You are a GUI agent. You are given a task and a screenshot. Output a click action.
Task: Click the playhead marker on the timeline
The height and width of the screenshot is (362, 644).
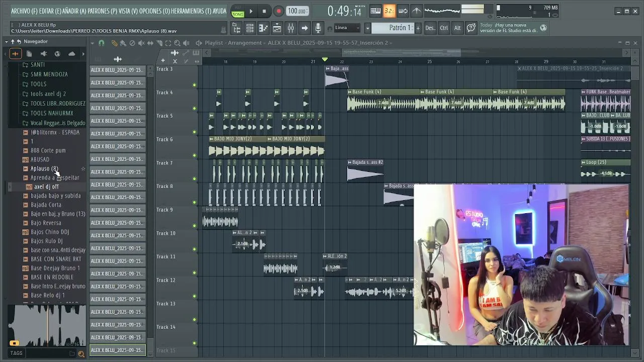325,60
